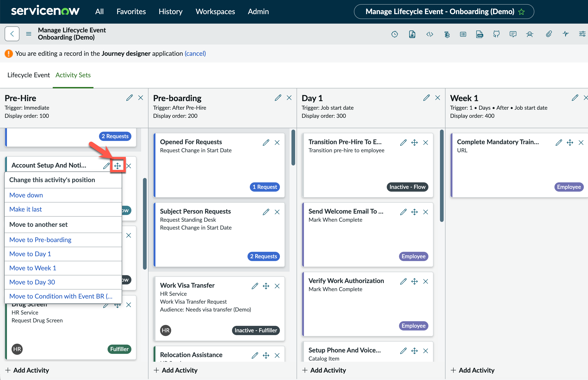Edit the Account Setup And Noti... activity
This screenshot has width=588, height=380.
tap(106, 166)
